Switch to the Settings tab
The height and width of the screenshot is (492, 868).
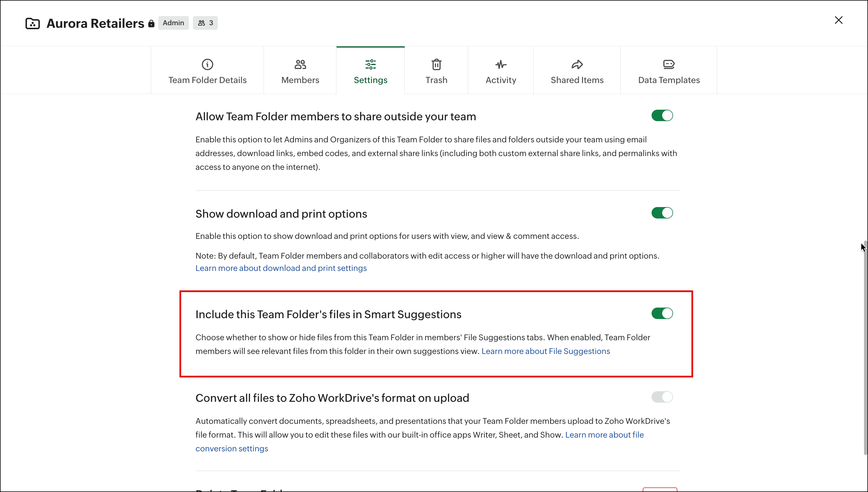pyautogui.click(x=370, y=80)
